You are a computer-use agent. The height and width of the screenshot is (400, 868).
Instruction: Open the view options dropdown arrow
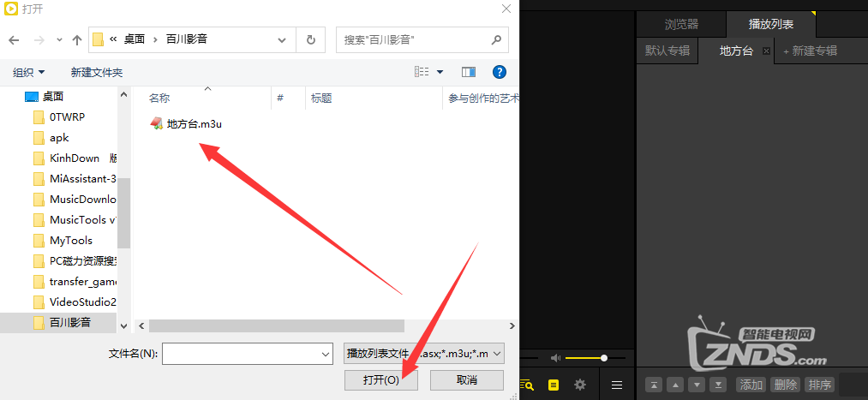[x=440, y=73]
